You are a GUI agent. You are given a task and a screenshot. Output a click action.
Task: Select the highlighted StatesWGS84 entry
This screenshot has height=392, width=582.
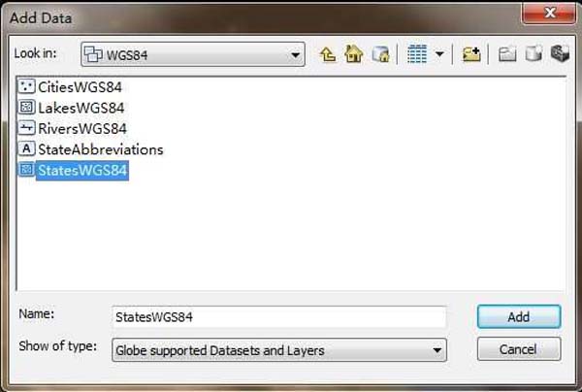click(73, 171)
